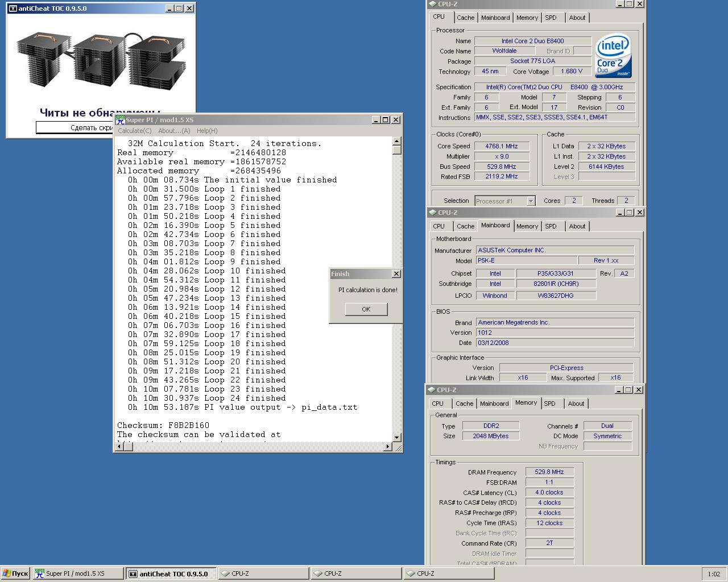Switch to Cache tab in top CPU-Z window
728x582 pixels.
pyautogui.click(x=465, y=18)
